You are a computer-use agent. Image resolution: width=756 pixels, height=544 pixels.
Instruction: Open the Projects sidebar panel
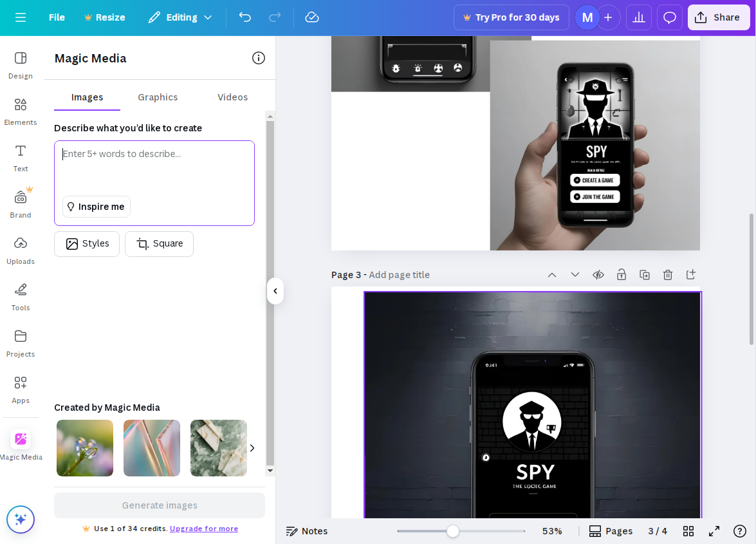20,343
